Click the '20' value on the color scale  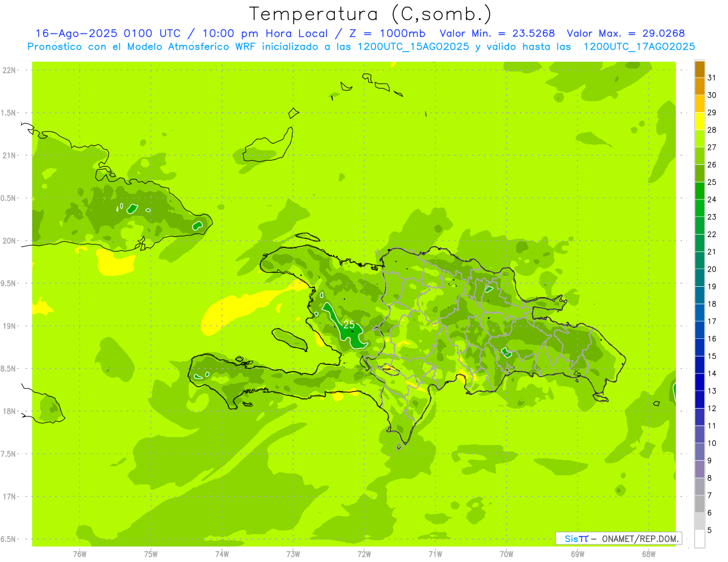pos(712,269)
